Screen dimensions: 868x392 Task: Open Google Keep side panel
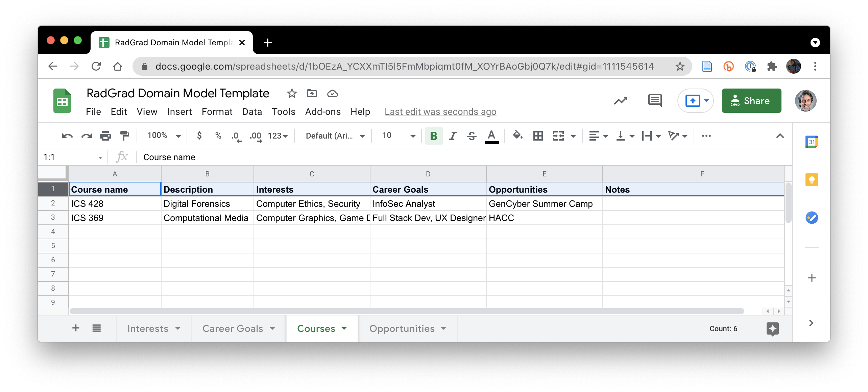811,180
